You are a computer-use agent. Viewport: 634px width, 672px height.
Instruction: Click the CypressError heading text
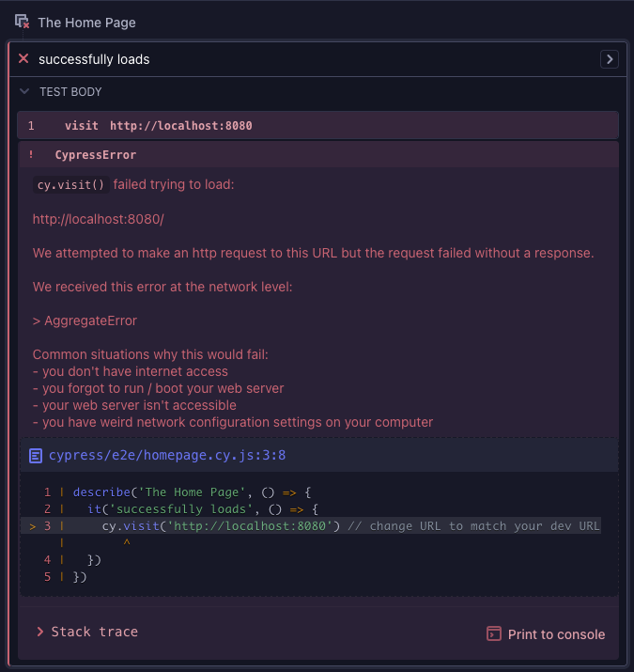(x=95, y=155)
